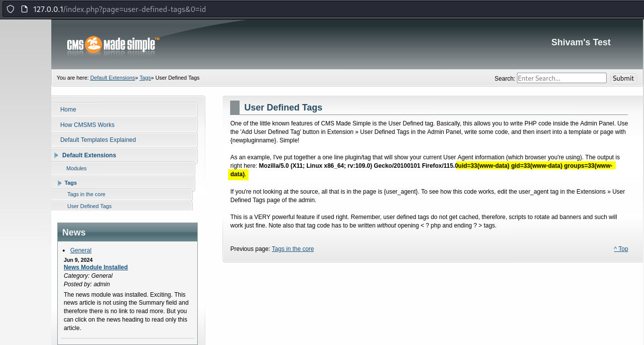Open the Home menu item

click(x=125, y=110)
